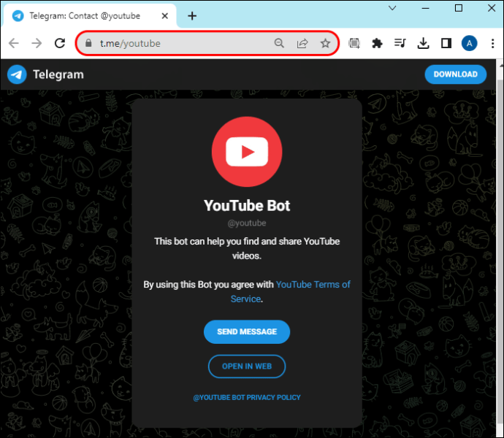Open the Extensions puzzle piece menu
This screenshot has width=504, height=438.
pyautogui.click(x=377, y=44)
